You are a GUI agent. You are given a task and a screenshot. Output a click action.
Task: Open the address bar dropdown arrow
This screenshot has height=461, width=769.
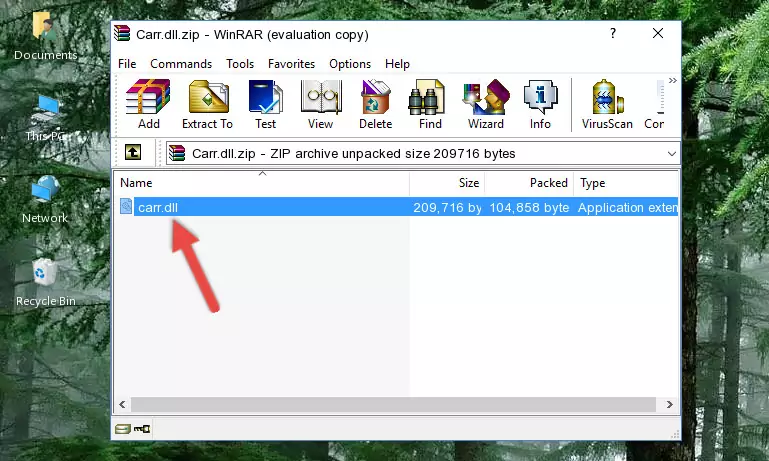(x=671, y=154)
